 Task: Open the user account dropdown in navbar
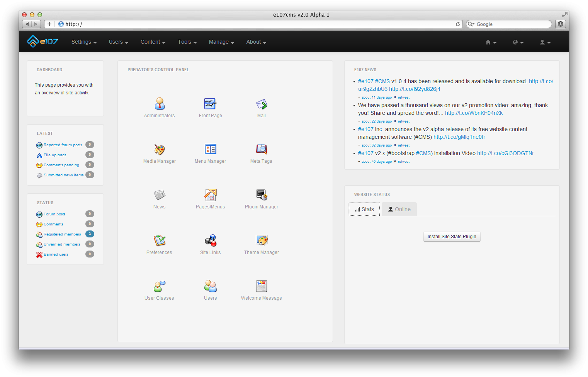[545, 42]
